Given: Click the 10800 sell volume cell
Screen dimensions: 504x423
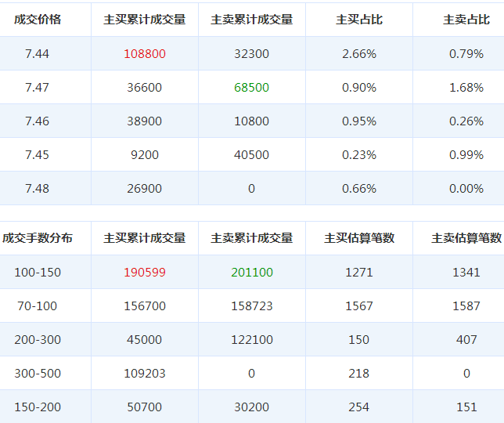Looking at the screenshot, I should pos(252,121).
